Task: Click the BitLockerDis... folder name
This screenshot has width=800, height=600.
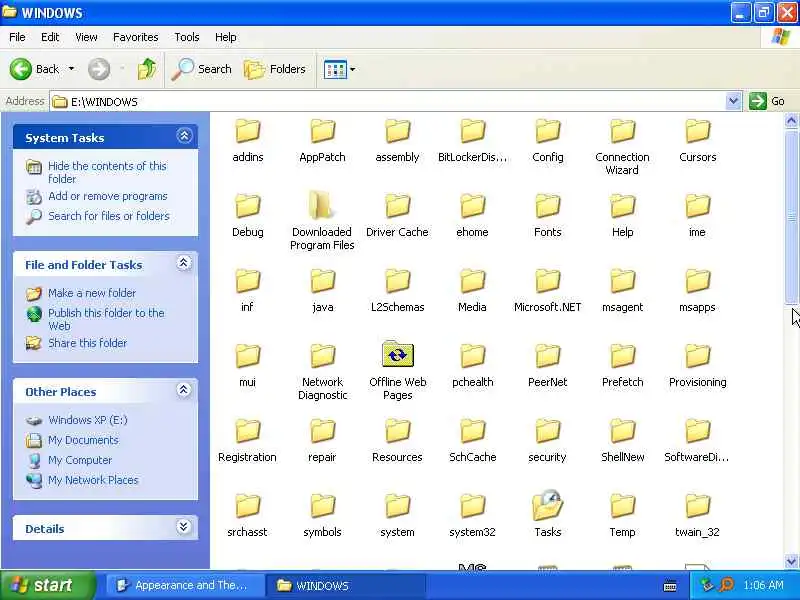Action: pyautogui.click(x=472, y=157)
